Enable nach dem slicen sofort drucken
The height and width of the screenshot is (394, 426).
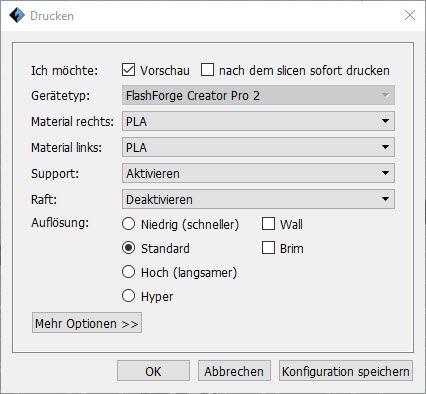pos(207,70)
